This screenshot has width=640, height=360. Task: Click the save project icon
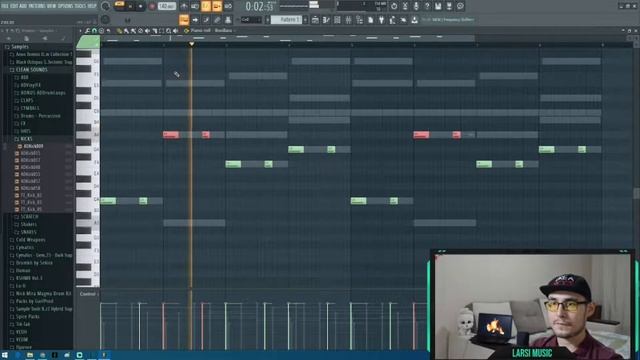[438, 6]
